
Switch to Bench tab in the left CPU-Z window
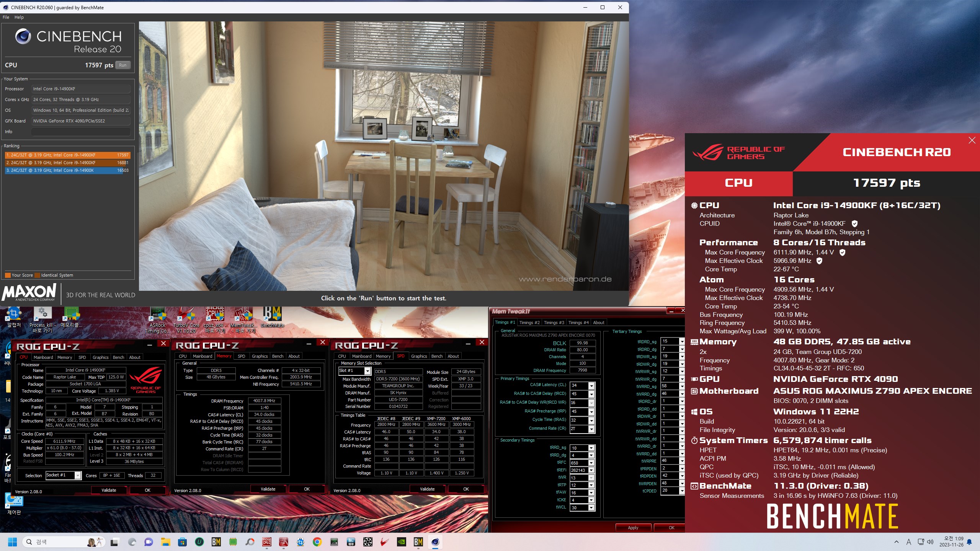pyautogui.click(x=119, y=357)
